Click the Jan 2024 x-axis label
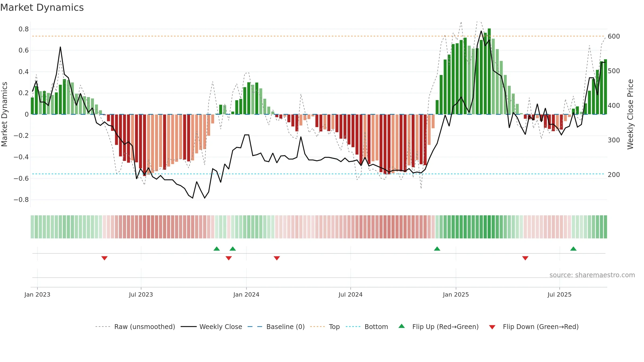Viewport: 644px width, 362px height. (x=246, y=294)
